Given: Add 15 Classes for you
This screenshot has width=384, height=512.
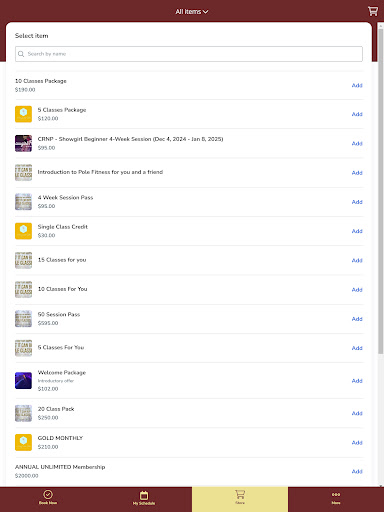Looking at the screenshot, I should [x=357, y=260].
